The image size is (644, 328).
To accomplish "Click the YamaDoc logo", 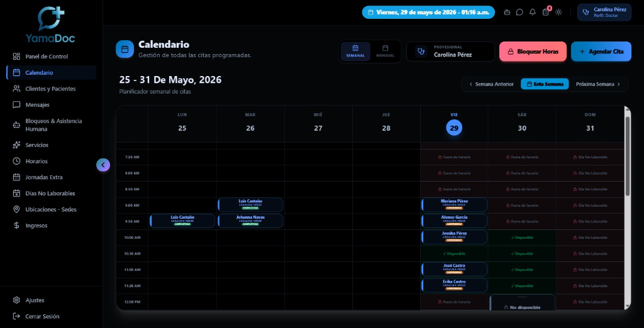I will point(51,25).
